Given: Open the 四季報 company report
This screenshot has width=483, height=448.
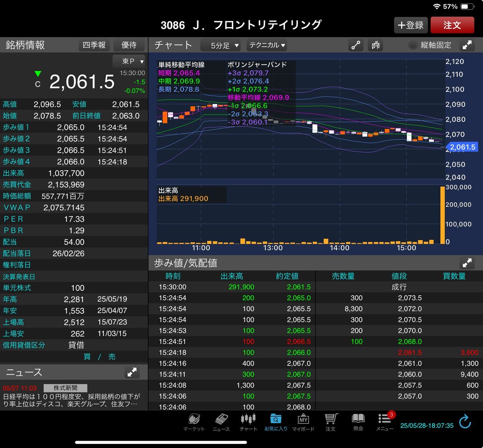Looking at the screenshot, I should point(94,45).
